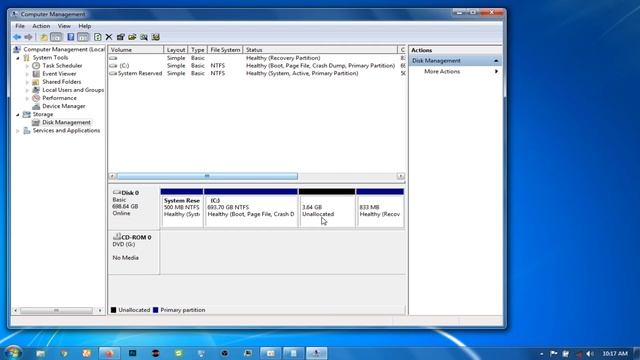Screen dimensions: 640x360
Task: Click the Up one level folder icon
Action: (44, 37)
